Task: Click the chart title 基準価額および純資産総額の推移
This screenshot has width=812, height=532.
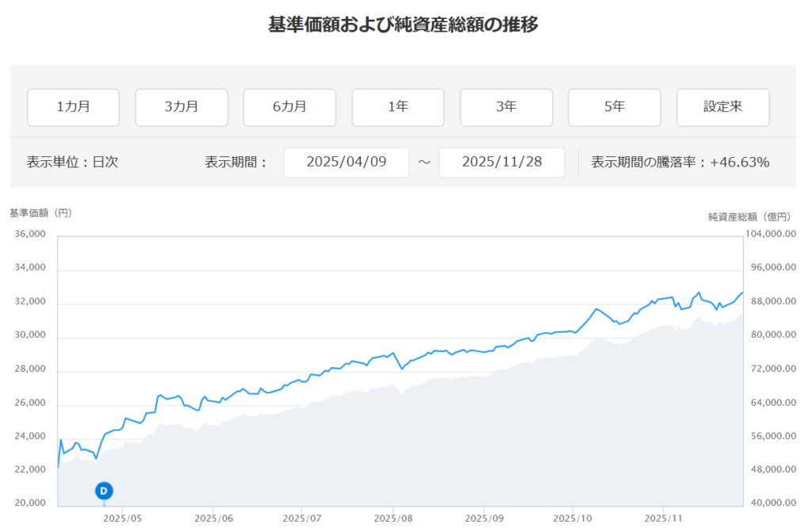Action: tap(404, 25)
